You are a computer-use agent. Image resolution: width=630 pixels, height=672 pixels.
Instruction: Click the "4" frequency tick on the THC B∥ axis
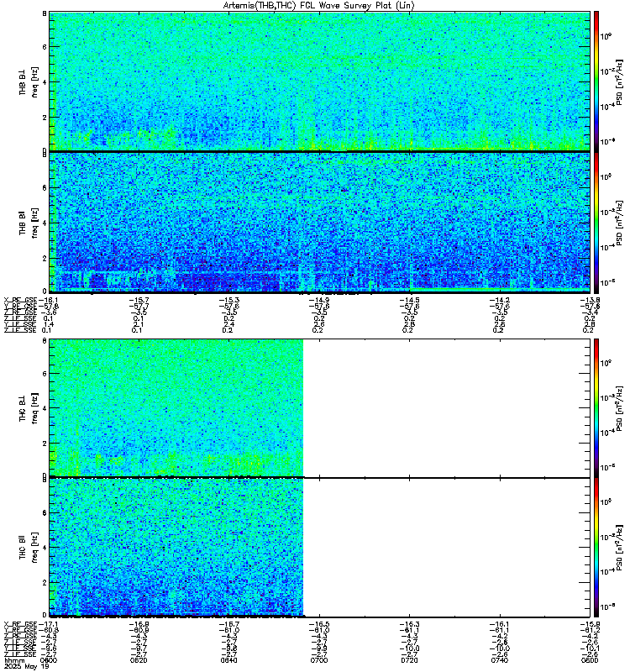coord(45,548)
